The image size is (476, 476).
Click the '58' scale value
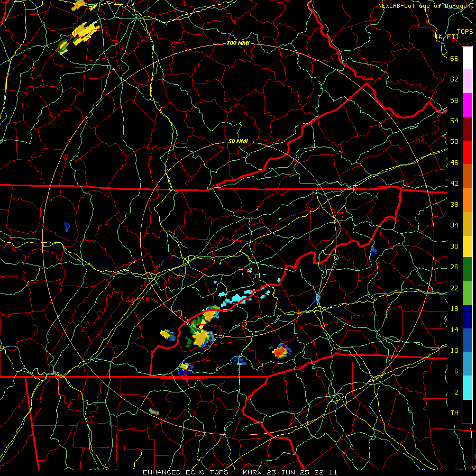coord(454,100)
